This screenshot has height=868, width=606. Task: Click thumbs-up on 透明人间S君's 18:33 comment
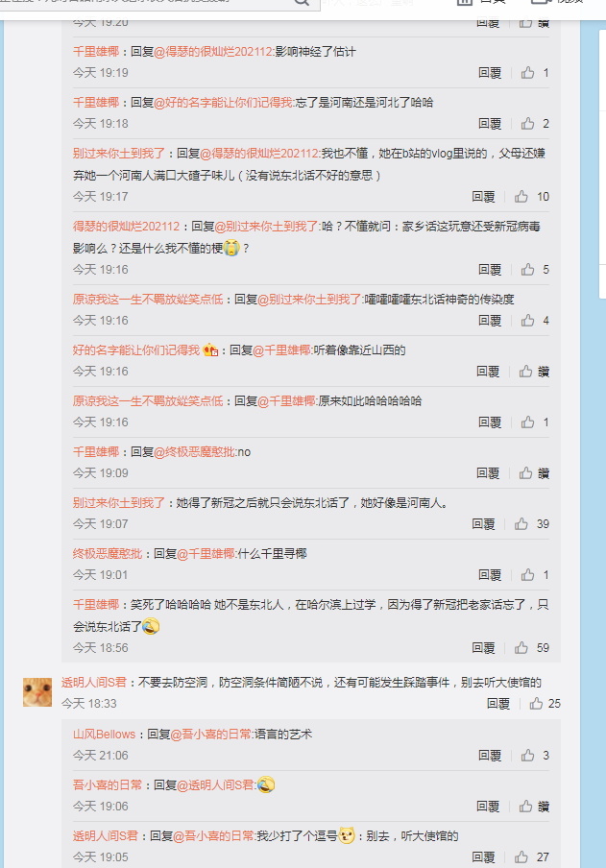click(536, 703)
